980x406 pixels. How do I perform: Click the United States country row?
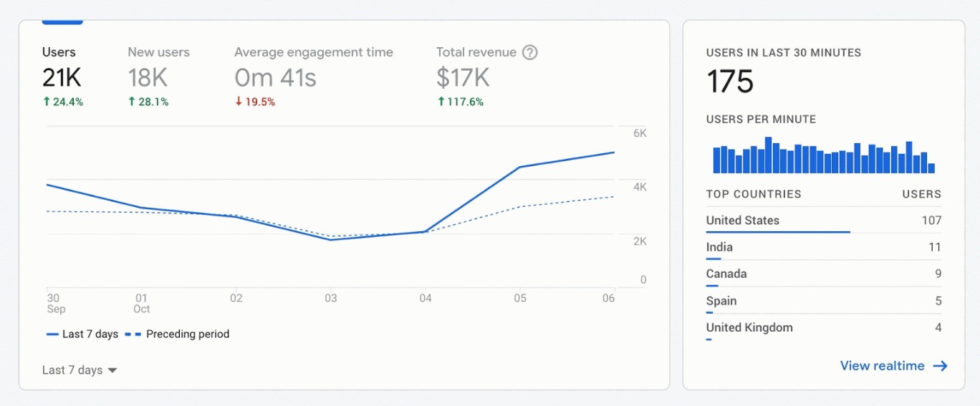pos(824,221)
